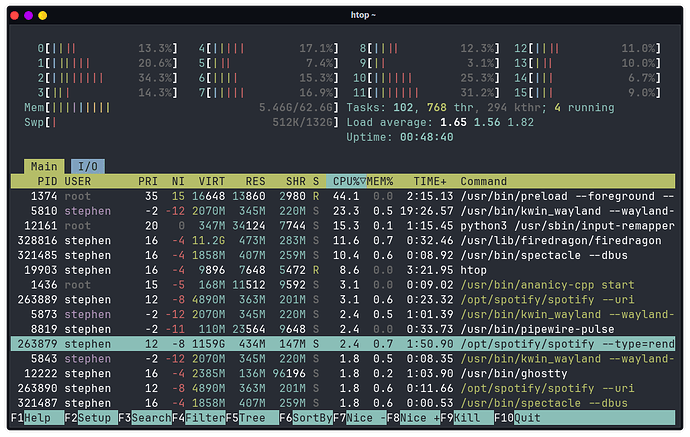Click F7 Nice - button

click(360, 418)
